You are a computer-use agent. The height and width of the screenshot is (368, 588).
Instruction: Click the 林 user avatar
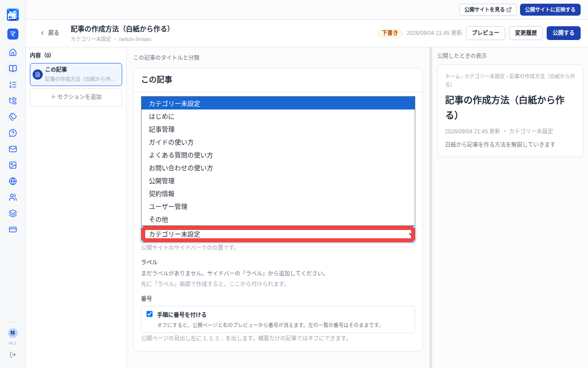[13, 333]
